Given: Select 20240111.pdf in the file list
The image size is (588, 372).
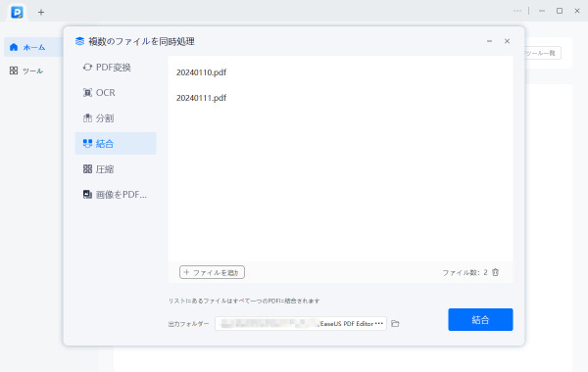Looking at the screenshot, I should point(201,98).
